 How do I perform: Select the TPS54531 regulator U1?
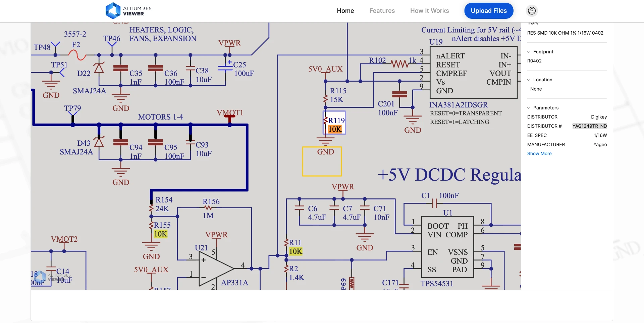[447, 247]
